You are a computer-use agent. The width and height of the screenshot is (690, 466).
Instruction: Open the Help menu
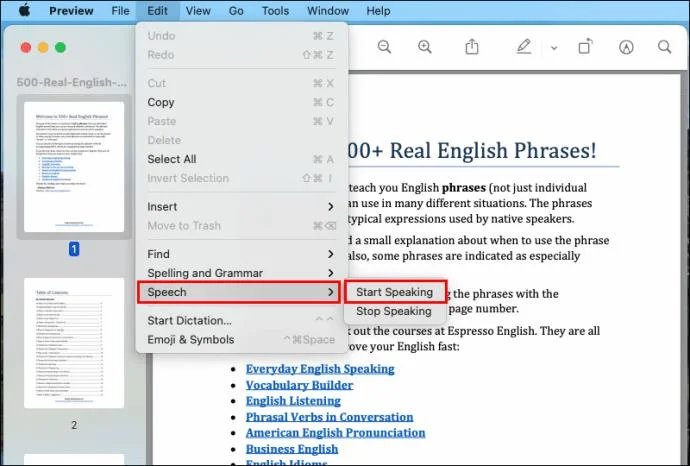point(378,11)
